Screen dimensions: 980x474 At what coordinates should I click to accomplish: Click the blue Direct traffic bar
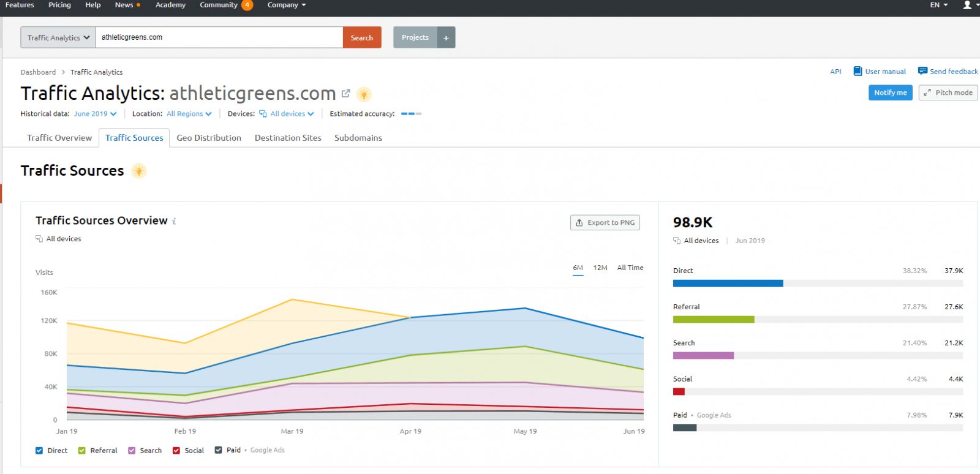coord(728,284)
